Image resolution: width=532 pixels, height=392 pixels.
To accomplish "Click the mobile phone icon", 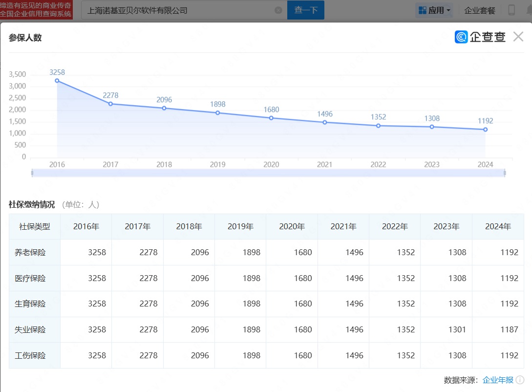I will [x=511, y=10].
